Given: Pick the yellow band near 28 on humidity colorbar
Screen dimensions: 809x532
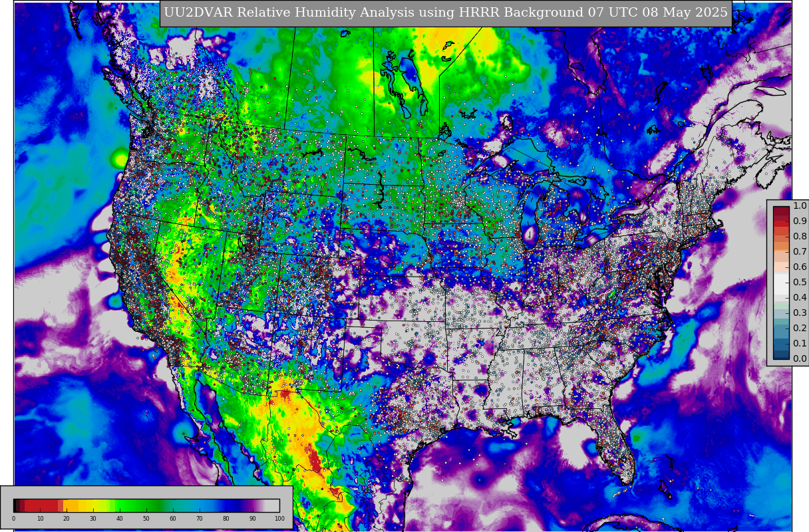Looking at the screenshot, I should coord(88,505).
